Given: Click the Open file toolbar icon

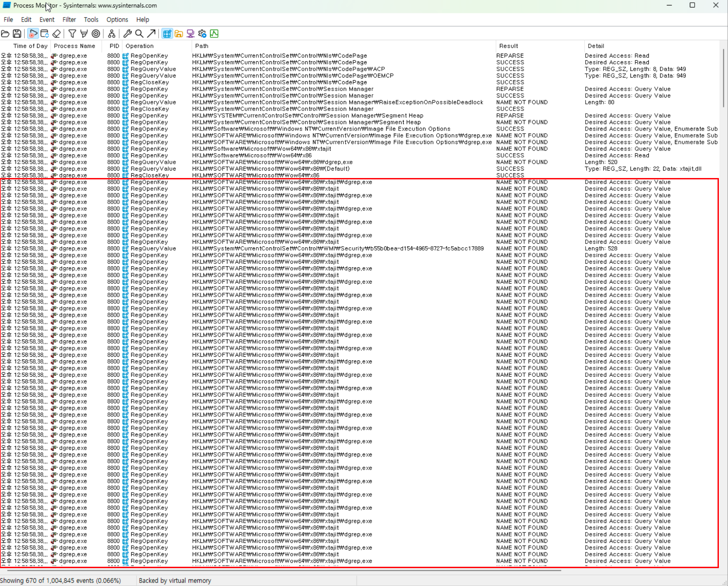Looking at the screenshot, I should pos(5,34).
